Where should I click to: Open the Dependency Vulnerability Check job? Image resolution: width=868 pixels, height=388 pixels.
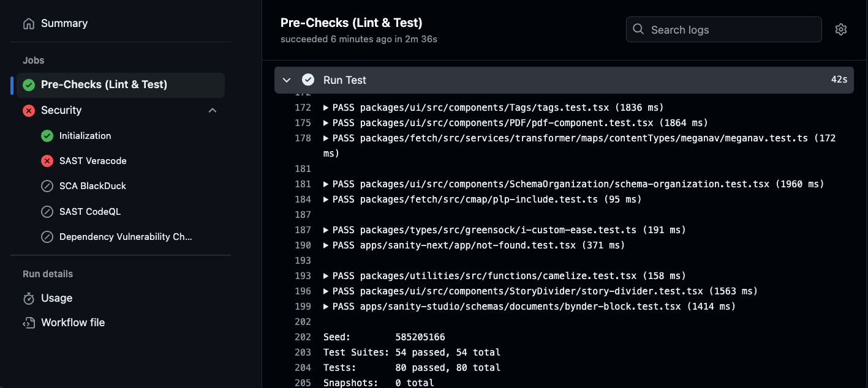126,237
